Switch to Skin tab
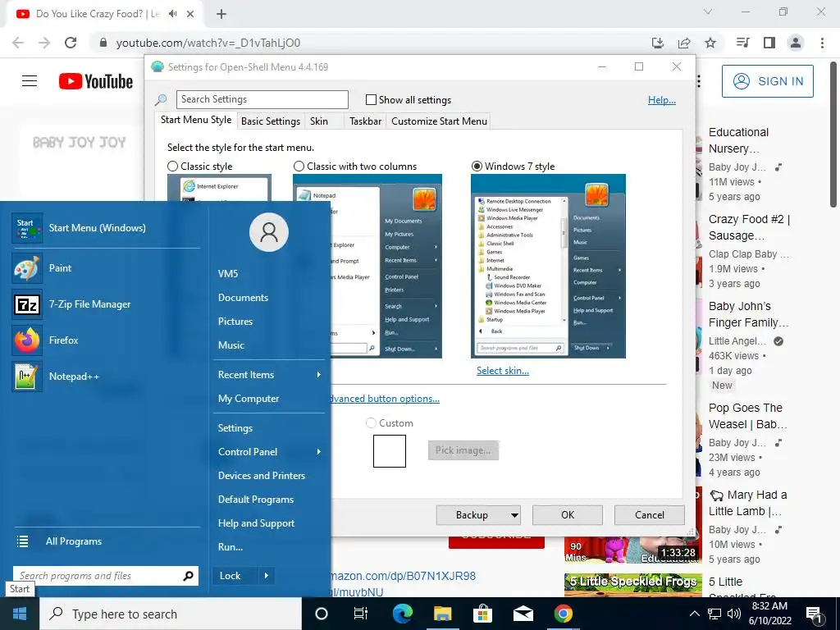 (x=319, y=121)
